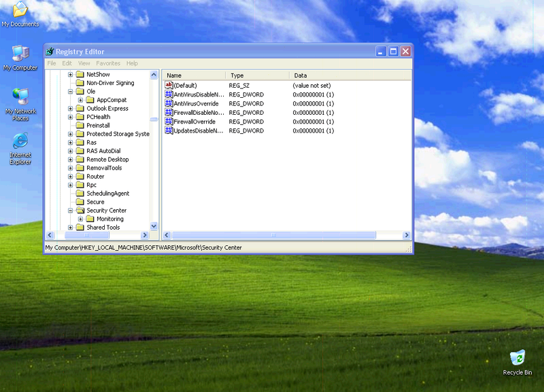Viewport: 544px width, 392px height.
Task: Open the View menu
Action: (x=84, y=63)
